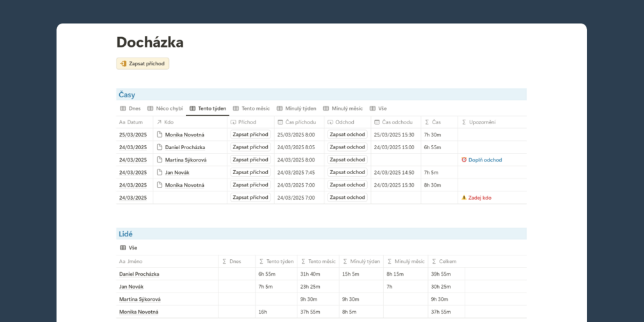Click the page icon of Monika Novotná 24/03/2025 row
644x322 pixels.
pyautogui.click(x=160, y=184)
